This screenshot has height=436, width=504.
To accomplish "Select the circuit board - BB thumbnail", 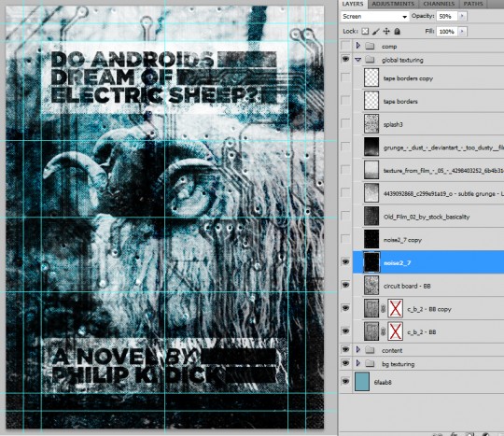I will click(371, 286).
